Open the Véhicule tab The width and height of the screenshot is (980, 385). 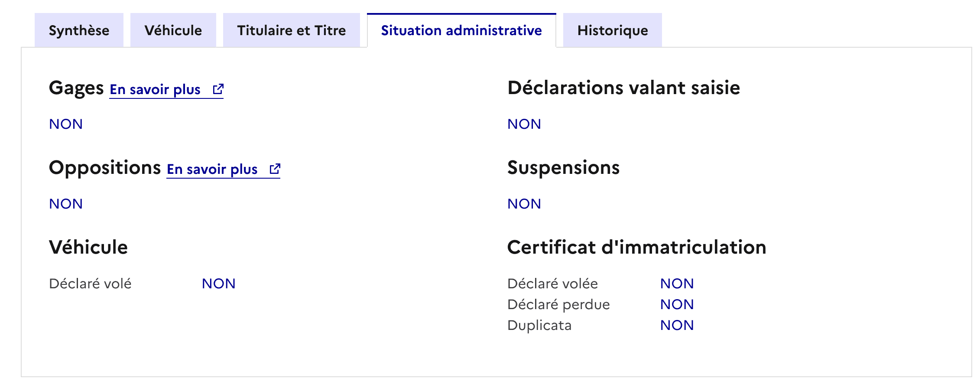(x=173, y=30)
